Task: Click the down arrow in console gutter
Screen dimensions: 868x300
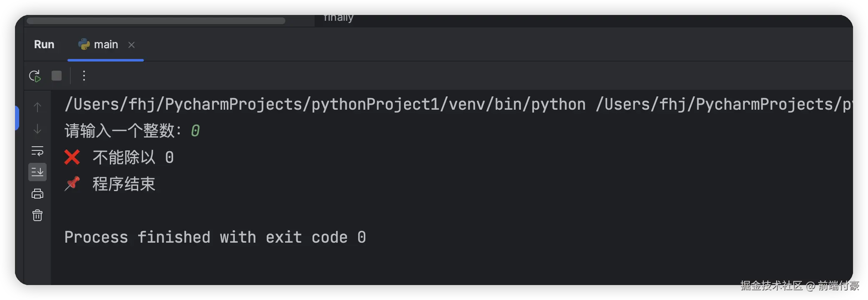Action: point(37,129)
